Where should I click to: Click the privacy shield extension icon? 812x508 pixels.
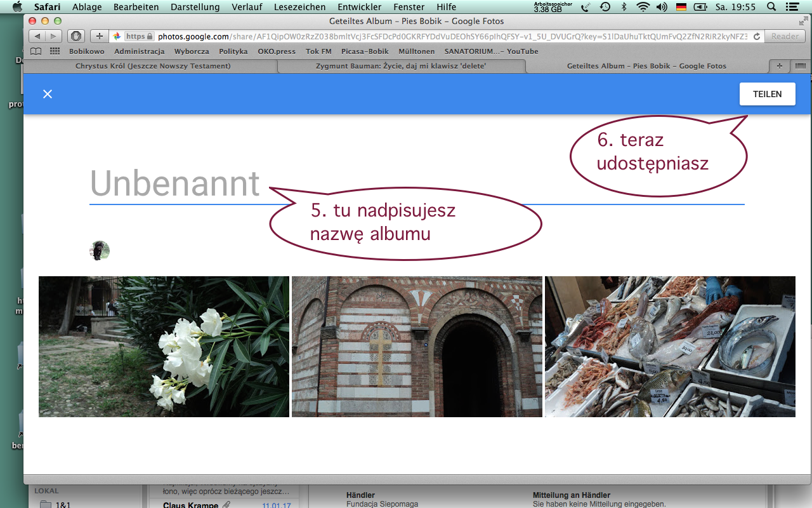point(76,36)
